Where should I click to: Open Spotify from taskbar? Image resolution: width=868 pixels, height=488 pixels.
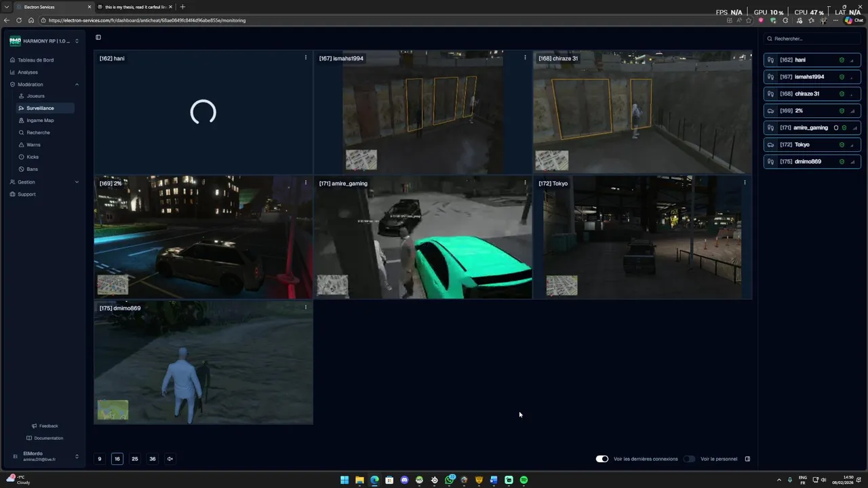[524, 480]
